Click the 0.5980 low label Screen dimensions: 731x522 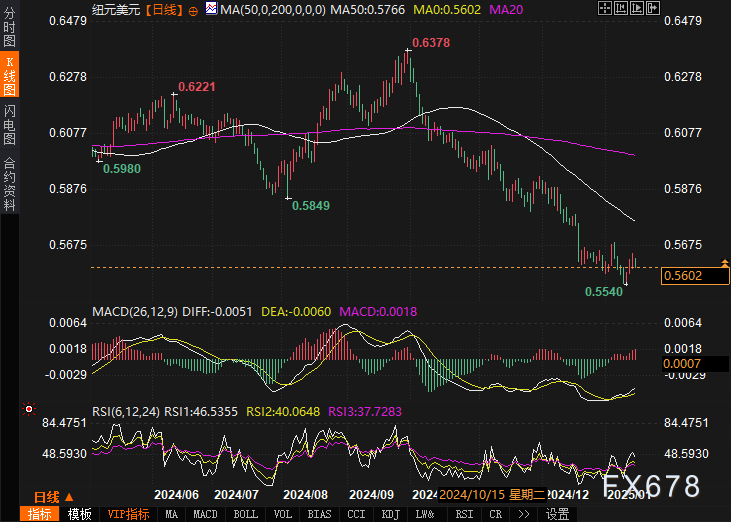click(122, 169)
